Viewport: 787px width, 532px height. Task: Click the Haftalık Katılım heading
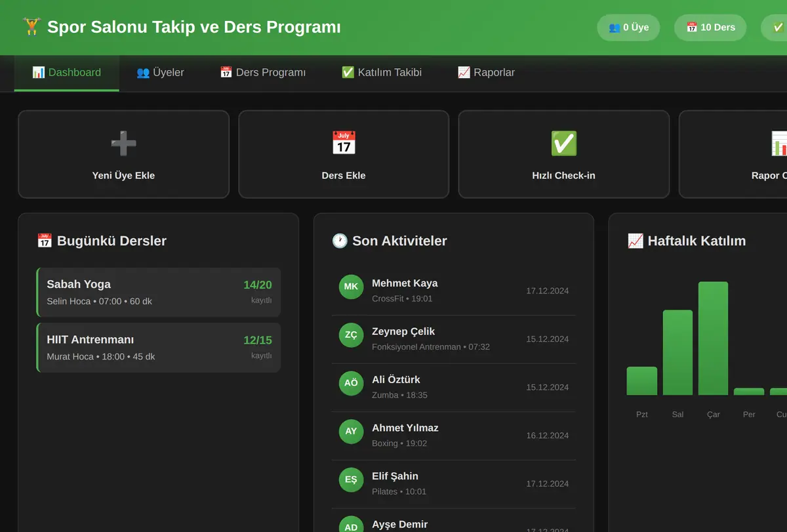point(696,241)
